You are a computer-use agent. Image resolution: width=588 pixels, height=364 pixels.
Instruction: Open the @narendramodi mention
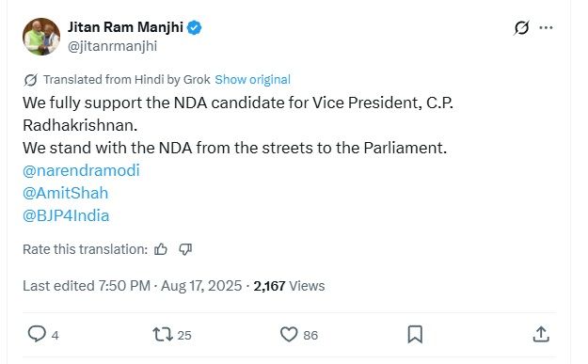pyautogui.click(x=81, y=170)
